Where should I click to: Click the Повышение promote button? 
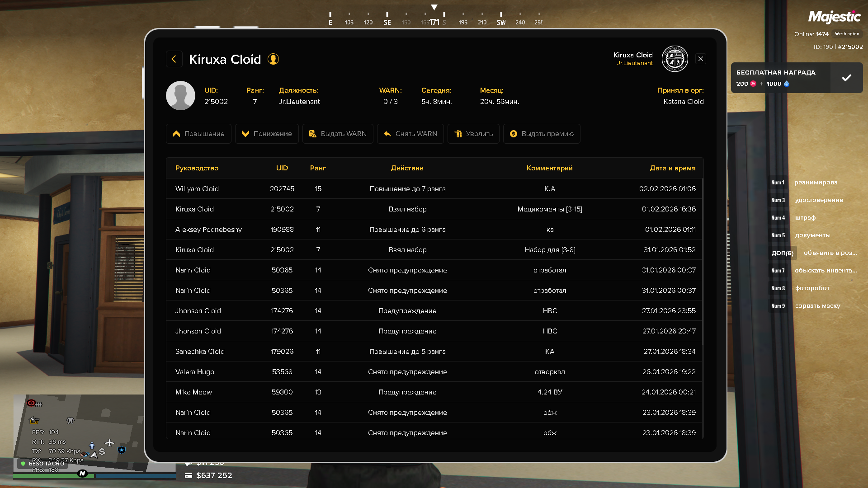198,134
